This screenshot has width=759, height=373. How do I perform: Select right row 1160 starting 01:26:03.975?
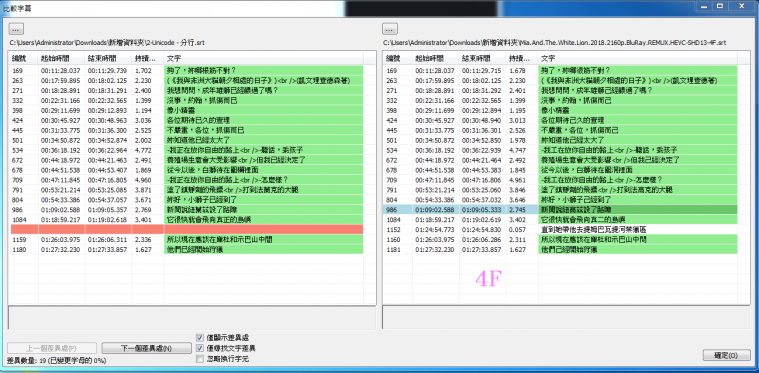point(561,239)
